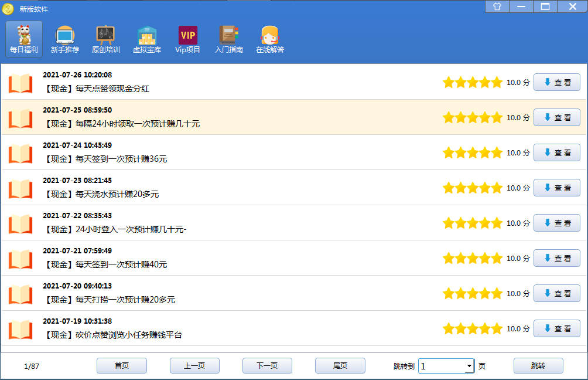The width and height of the screenshot is (588, 380).
Task: Open the 入门指南 book icon
Action: (228, 39)
